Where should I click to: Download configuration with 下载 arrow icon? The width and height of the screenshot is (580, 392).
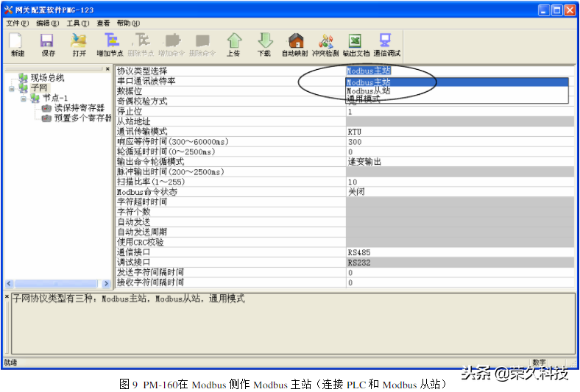[264, 40]
